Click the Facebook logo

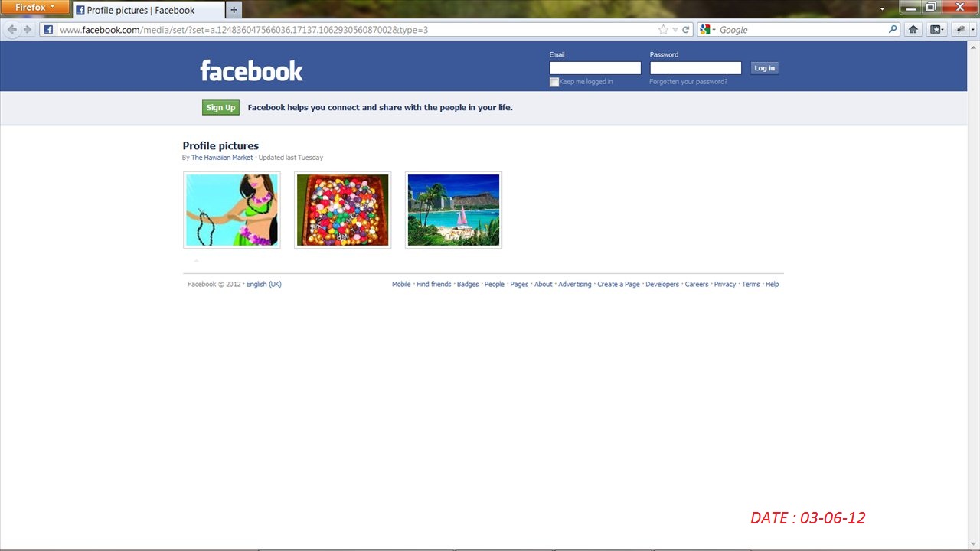coord(251,70)
